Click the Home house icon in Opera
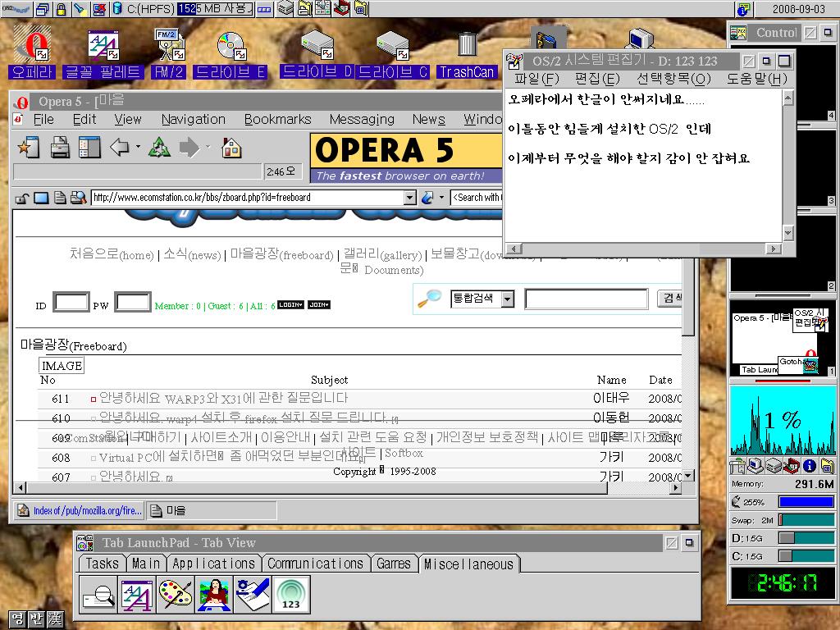This screenshot has height=630, width=840. pyautogui.click(x=231, y=148)
